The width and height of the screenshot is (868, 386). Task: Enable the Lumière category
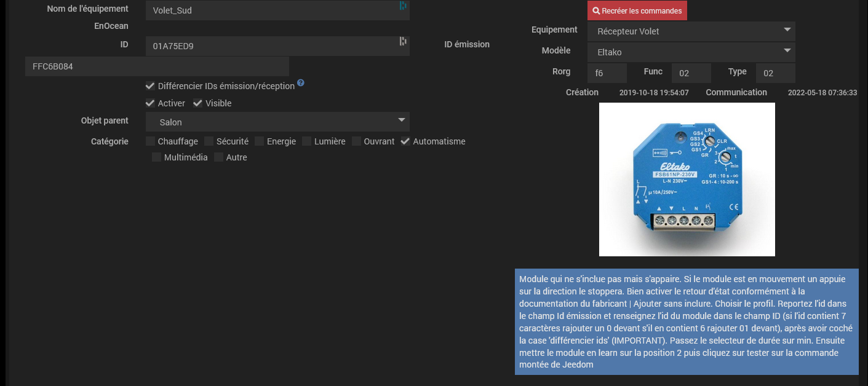307,141
